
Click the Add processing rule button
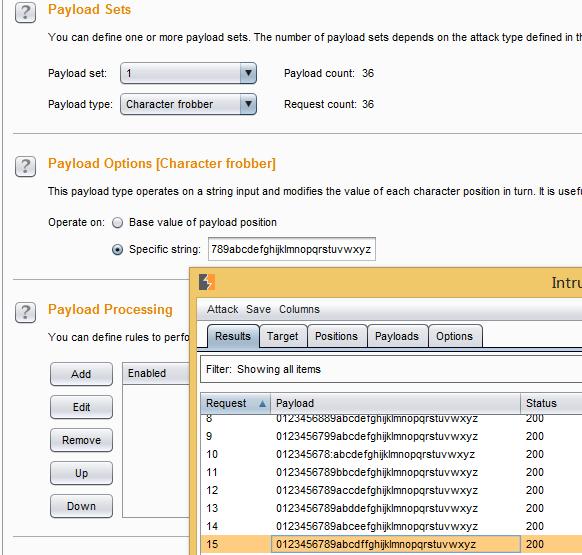tap(81, 374)
